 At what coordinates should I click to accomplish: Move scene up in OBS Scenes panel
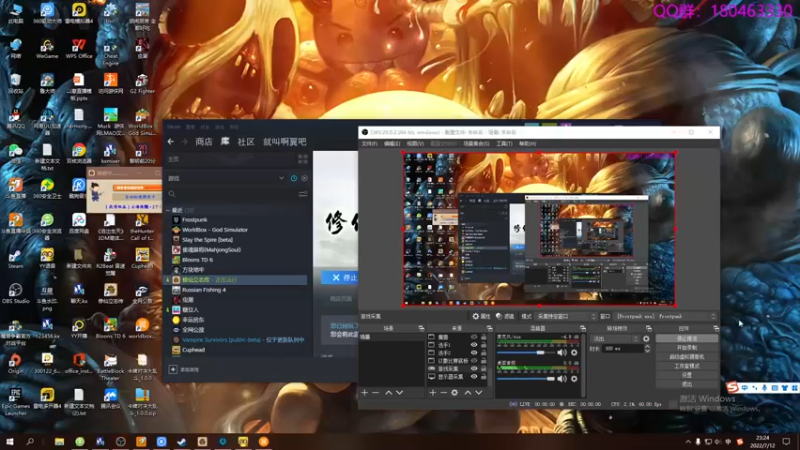(389, 393)
